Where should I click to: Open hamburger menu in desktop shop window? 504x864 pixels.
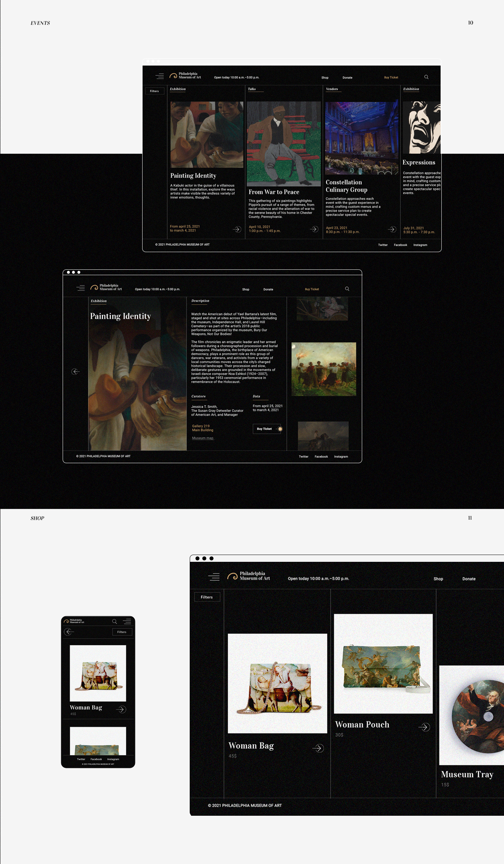click(213, 577)
